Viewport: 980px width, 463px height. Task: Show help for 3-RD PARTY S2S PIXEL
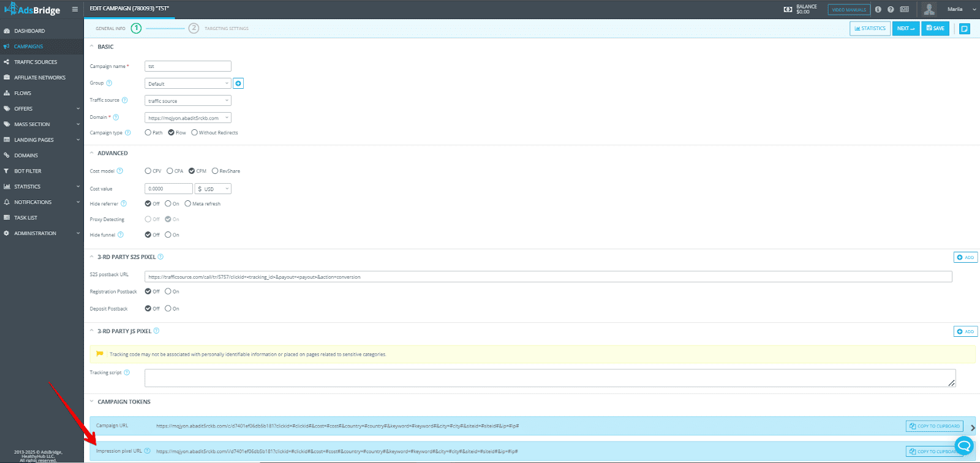[x=160, y=257]
